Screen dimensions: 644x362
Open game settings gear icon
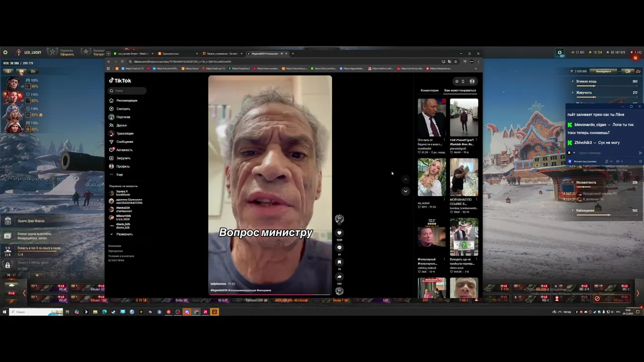click(5, 52)
